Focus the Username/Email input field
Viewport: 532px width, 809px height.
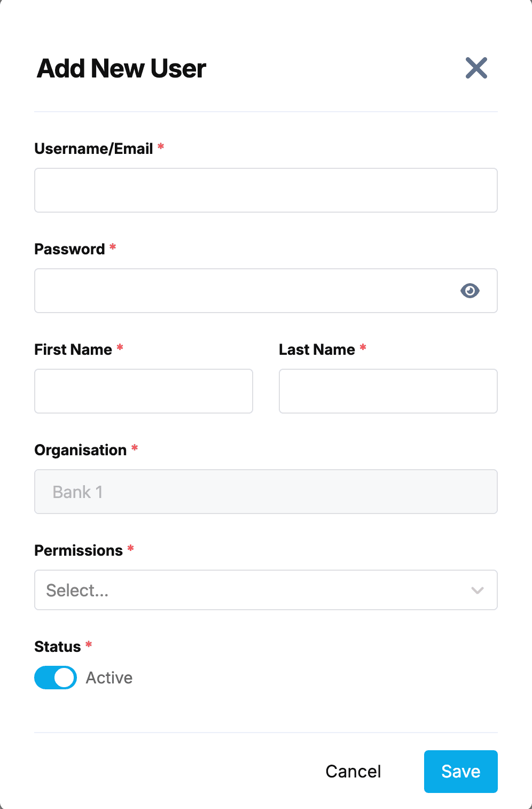[266, 190]
